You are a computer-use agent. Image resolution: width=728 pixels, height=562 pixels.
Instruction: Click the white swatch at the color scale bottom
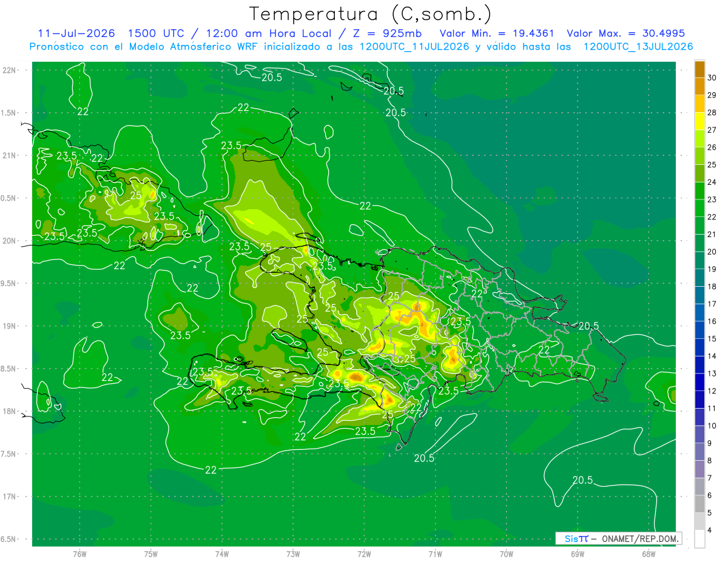[699, 539]
